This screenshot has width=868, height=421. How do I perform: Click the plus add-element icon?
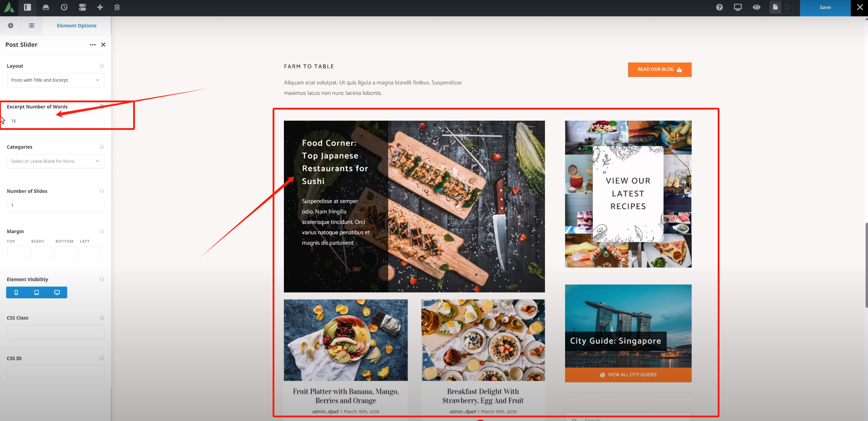point(100,7)
